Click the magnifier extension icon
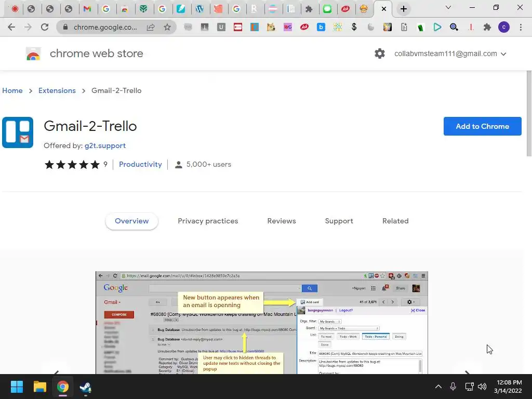Image resolution: width=532 pixels, height=399 pixels. 454,27
